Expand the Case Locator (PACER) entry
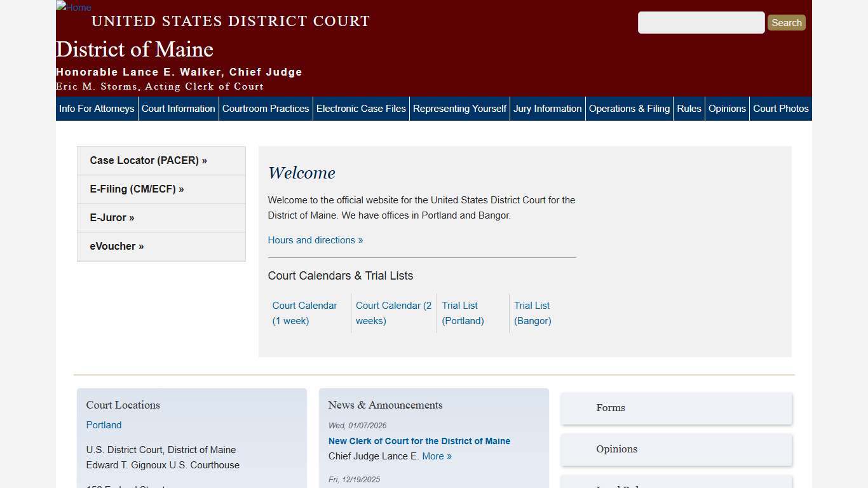The width and height of the screenshot is (868, 488). (148, 160)
